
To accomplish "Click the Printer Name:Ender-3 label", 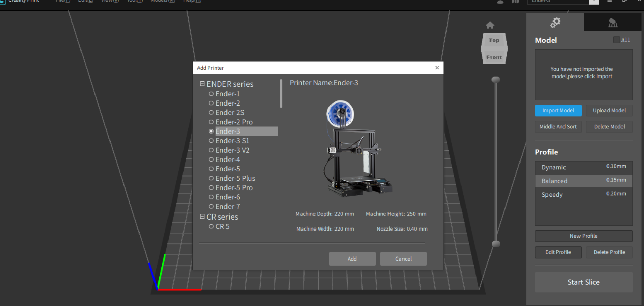I will (x=324, y=83).
